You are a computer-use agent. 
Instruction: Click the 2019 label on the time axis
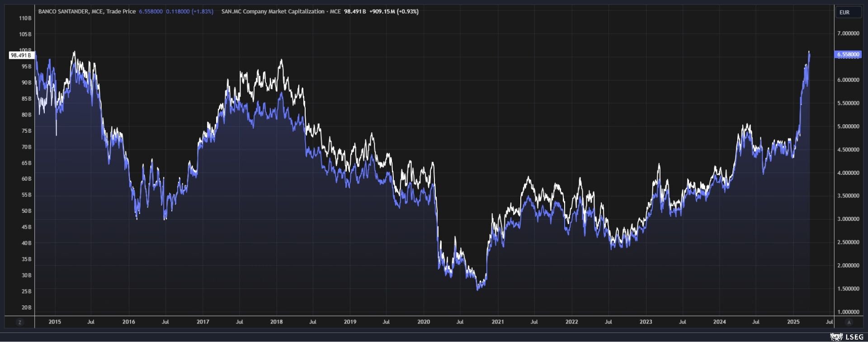pos(350,322)
